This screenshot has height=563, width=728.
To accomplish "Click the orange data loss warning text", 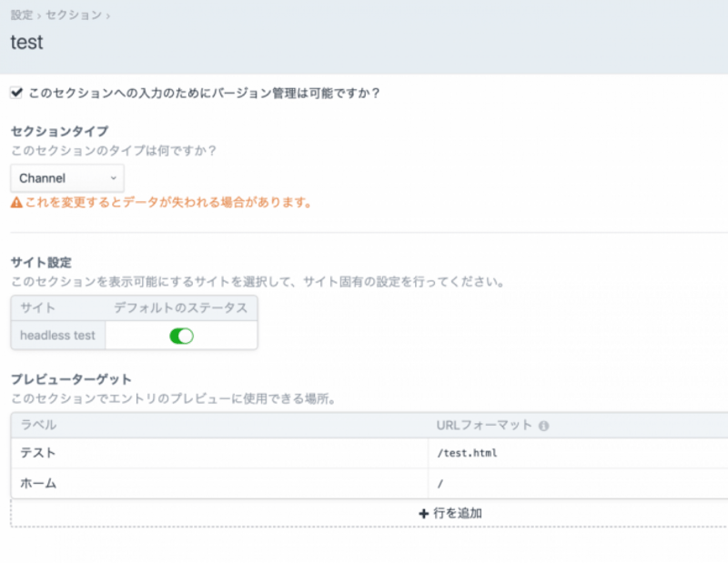I will 167,204.
